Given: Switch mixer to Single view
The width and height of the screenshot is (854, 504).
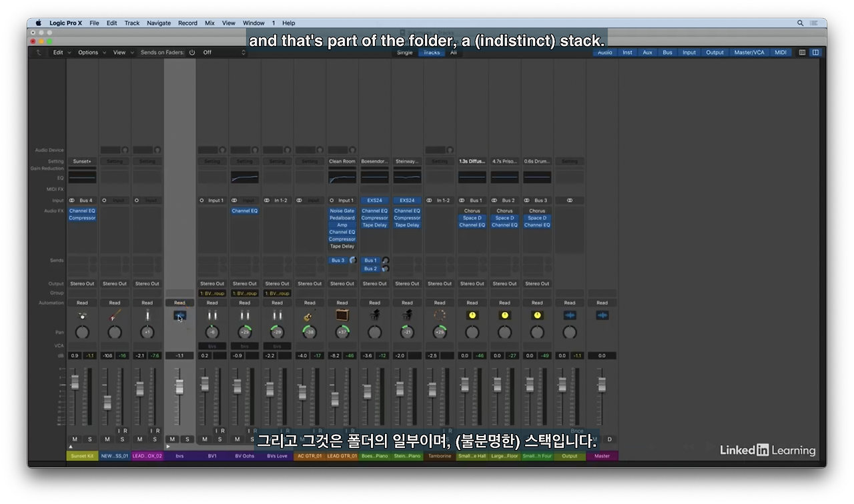Looking at the screenshot, I should [405, 53].
